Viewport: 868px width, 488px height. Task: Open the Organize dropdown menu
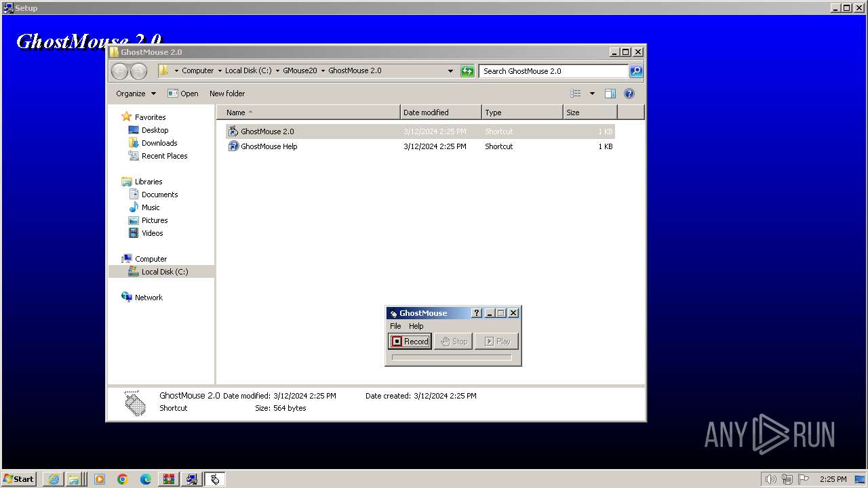[x=136, y=94]
